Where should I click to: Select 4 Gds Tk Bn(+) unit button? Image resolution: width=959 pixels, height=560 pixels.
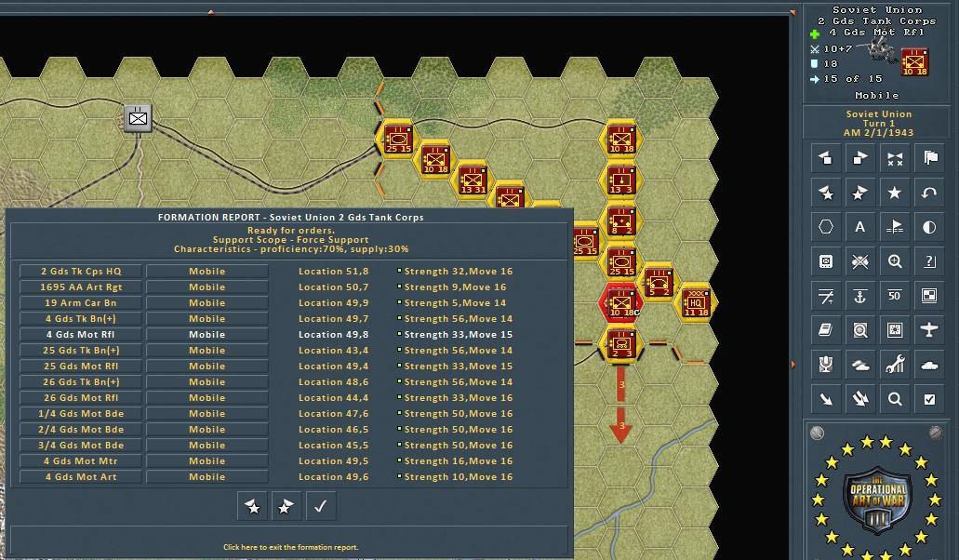tap(81, 319)
